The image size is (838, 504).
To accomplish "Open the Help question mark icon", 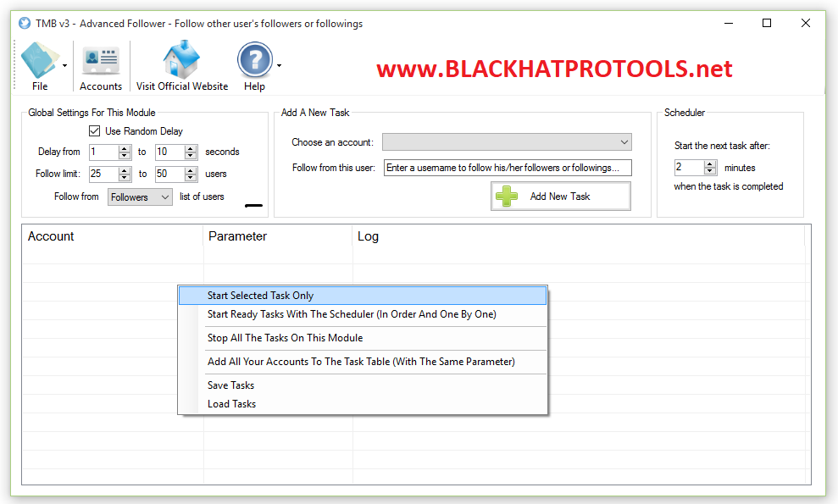I will coord(254,61).
